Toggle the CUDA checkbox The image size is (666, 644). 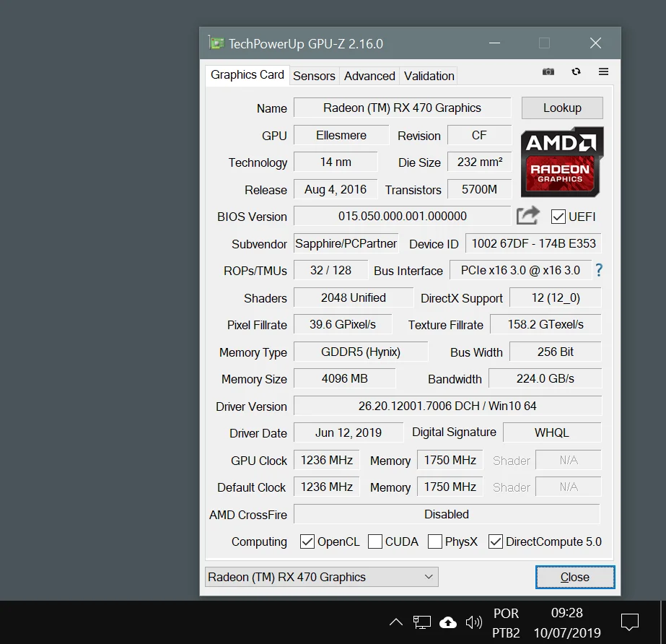pyautogui.click(x=374, y=541)
